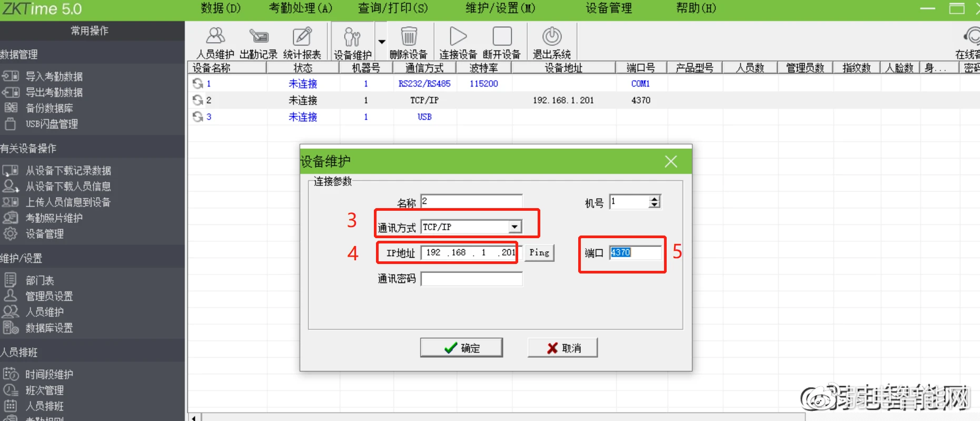This screenshot has height=421, width=980.
Task: Click the 192.168.1.201 address cell
Action: (x=563, y=100)
